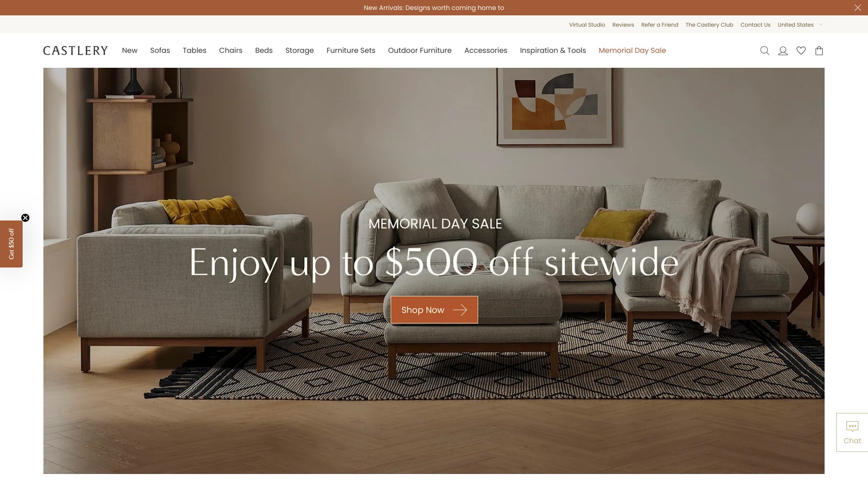Open the Sofas menu
The height and width of the screenshot is (488, 868).
(x=160, y=51)
